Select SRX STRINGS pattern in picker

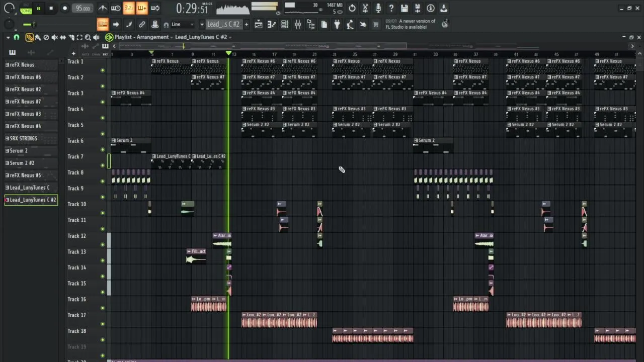(31, 138)
